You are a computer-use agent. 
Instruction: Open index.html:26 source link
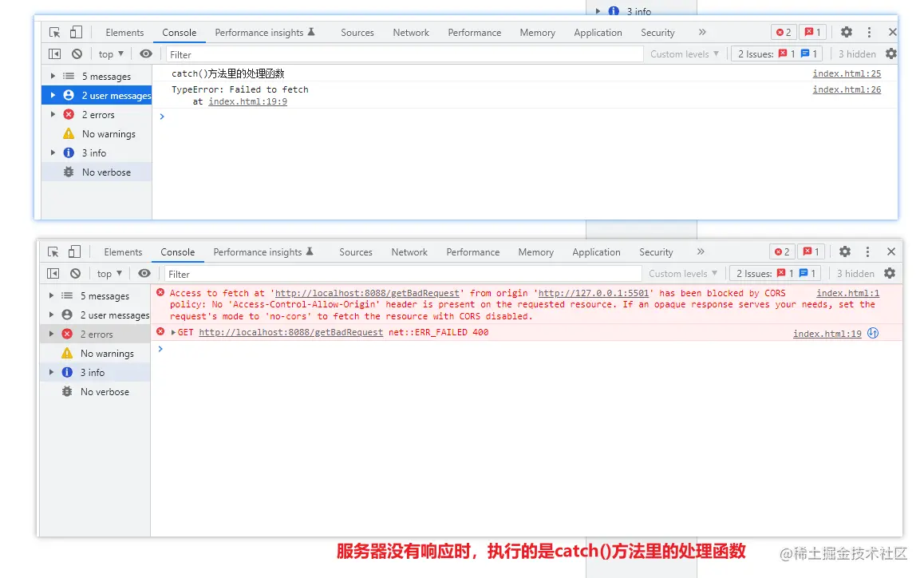click(x=847, y=89)
